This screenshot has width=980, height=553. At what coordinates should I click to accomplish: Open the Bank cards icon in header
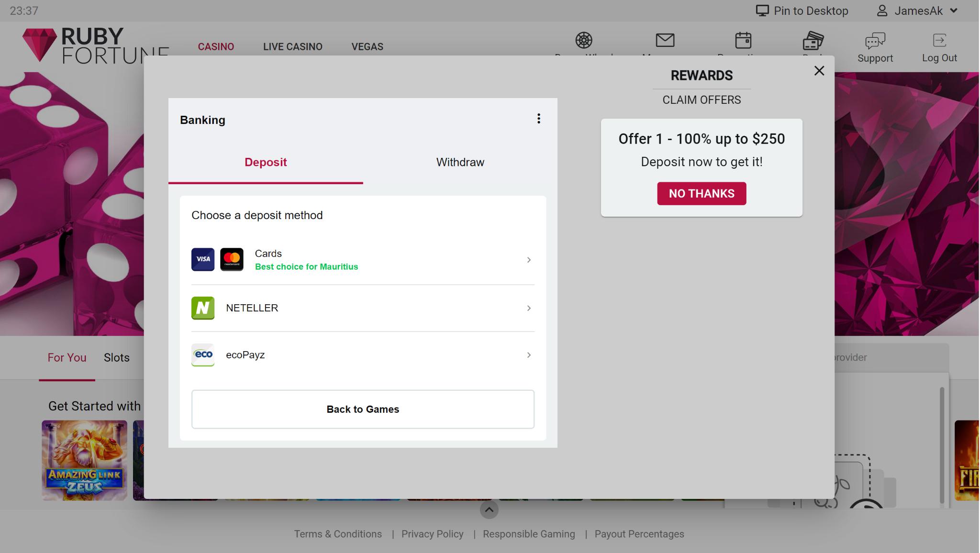pyautogui.click(x=813, y=41)
